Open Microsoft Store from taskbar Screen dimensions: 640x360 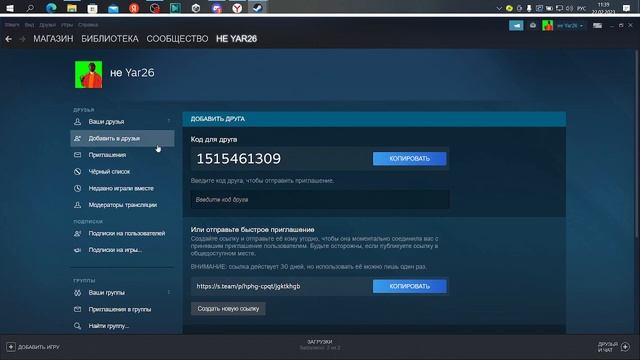pyautogui.click(x=93, y=8)
